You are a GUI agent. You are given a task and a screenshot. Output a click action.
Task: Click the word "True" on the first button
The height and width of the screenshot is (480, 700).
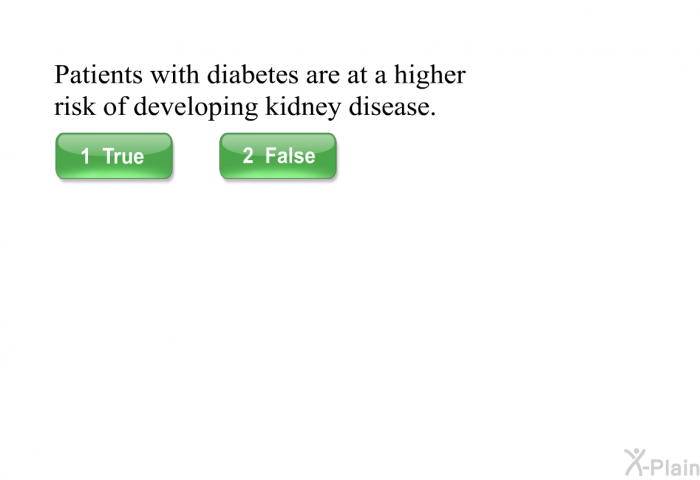(x=123, y=156)
